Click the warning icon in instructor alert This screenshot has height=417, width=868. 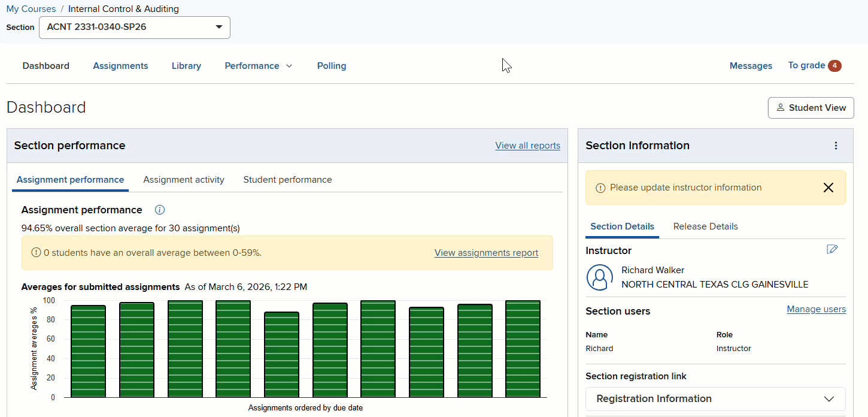click(600, 188)
